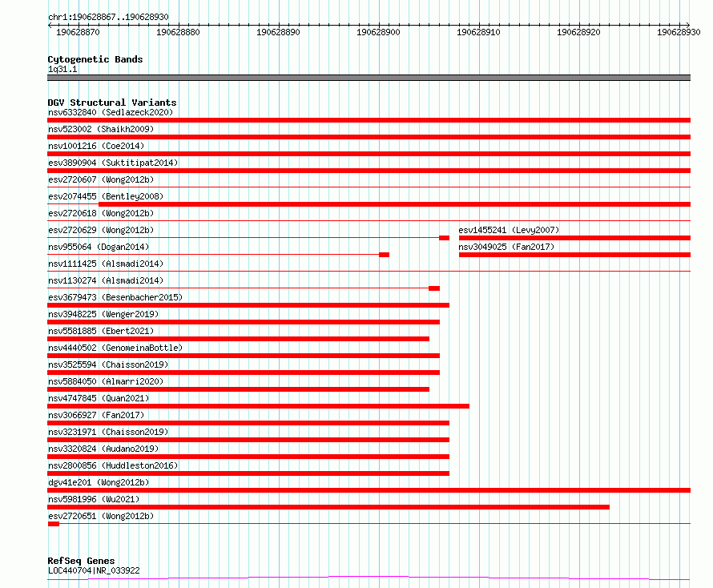This screenshot has width=713, height=588.
Task: Click the small red block of esv2720629
Action: pyautogui.click(x=445, y=238)
